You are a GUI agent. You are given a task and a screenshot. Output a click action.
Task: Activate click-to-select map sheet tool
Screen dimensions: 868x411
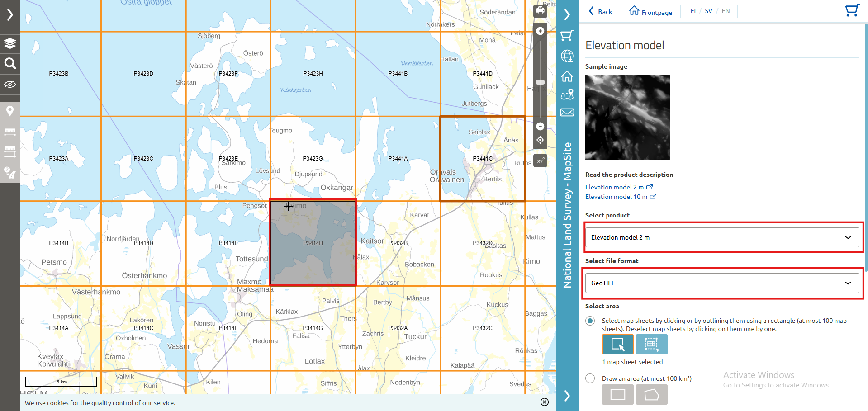(x=618, y=344)
